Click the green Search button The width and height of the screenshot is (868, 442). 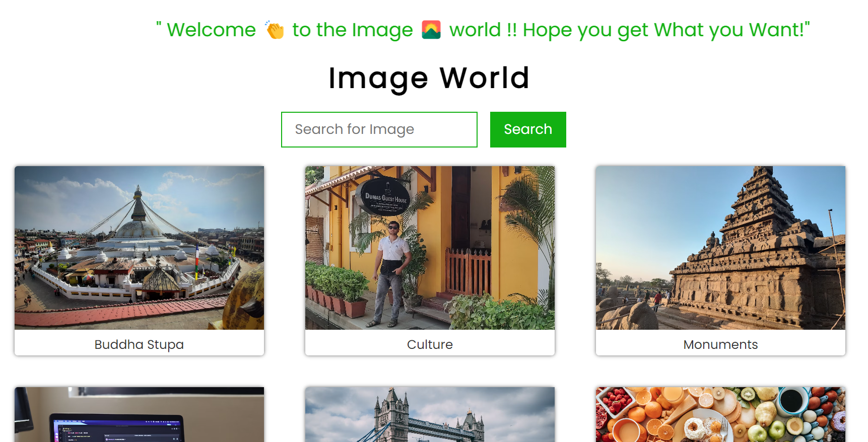tap(528, 129)
